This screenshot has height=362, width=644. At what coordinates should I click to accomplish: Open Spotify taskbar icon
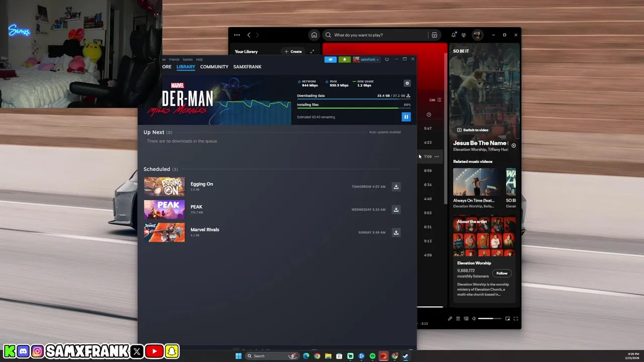372,356
